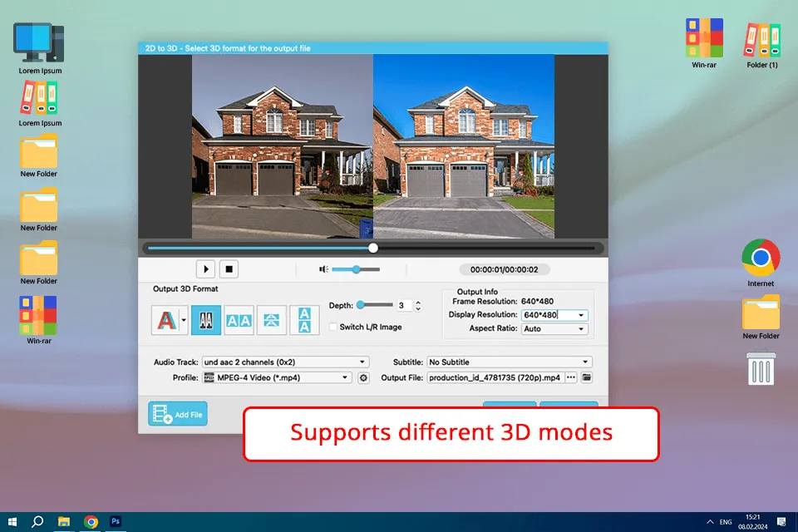This screenshot has height=532, width=798.
Task: Open the Win-rar icon on left side
Action: point(39,320)
